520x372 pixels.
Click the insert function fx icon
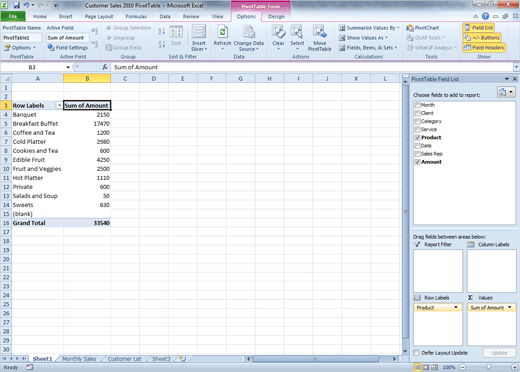click(105, 67)
